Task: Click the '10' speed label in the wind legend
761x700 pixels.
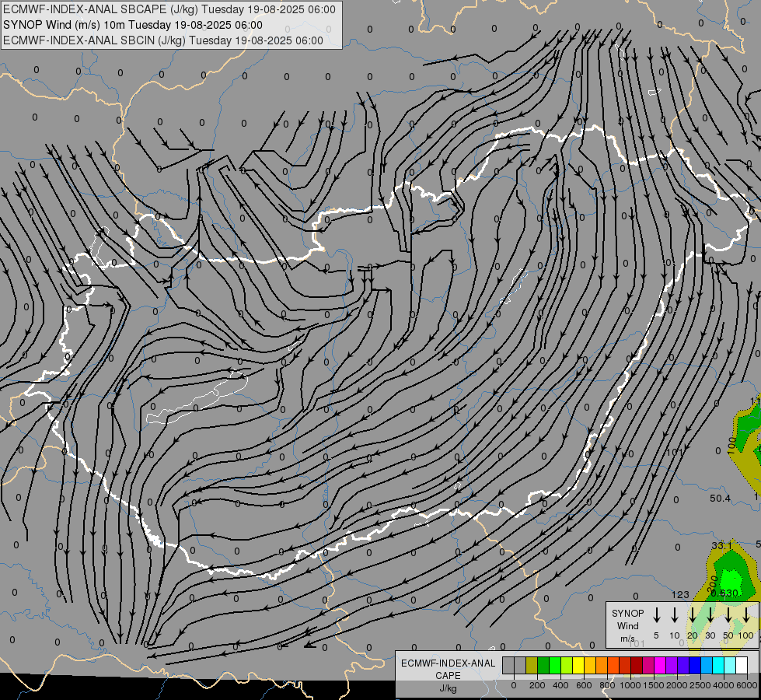Action: coord(675,635)
